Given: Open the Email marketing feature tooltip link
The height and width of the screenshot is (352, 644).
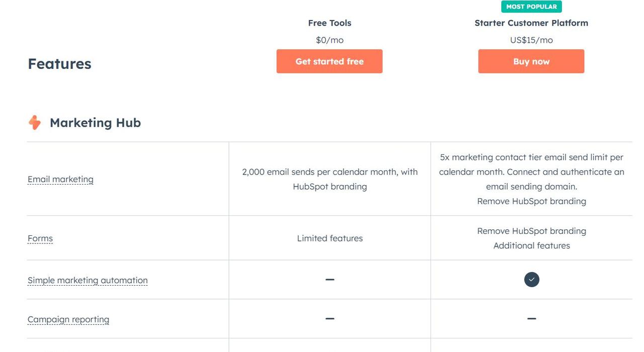Looking at the screenshot, I should point(60,179).
